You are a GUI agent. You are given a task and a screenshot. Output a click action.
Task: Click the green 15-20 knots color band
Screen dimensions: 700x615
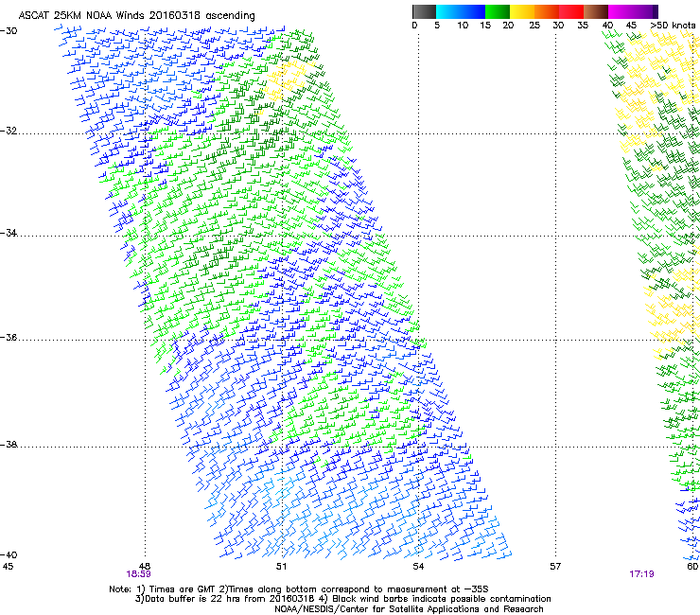498,11
